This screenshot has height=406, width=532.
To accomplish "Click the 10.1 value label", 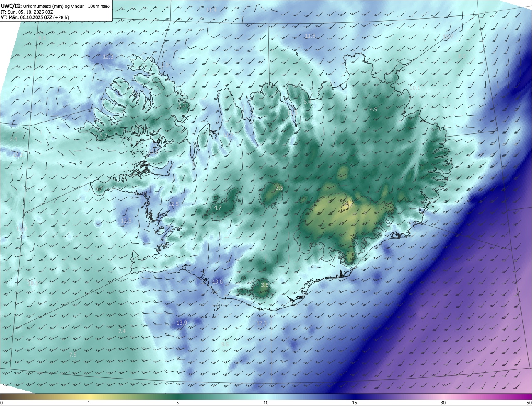I will [415, 88].
